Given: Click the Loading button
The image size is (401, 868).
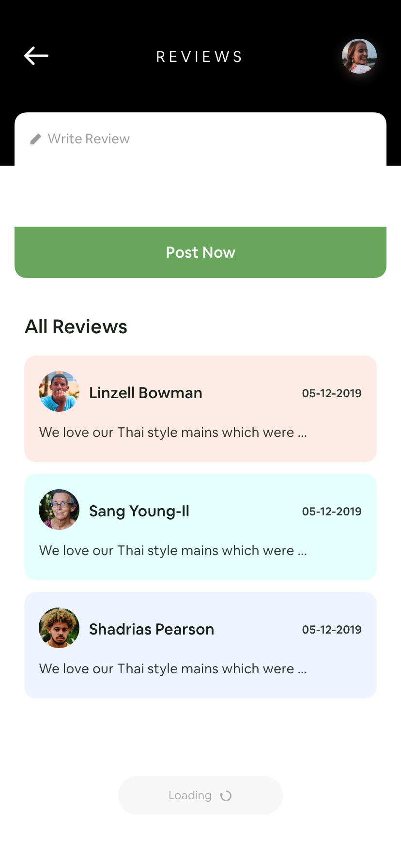Looking at the screenshot, I should click(200, 795).
